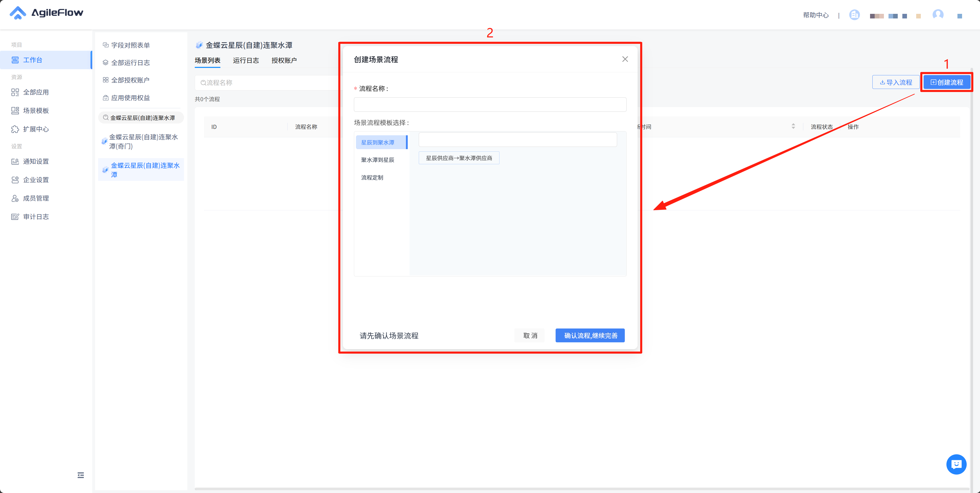Click the AgileFlow logo icon
This screenshot has width=980, height=493.
click(x=17, y=13)
